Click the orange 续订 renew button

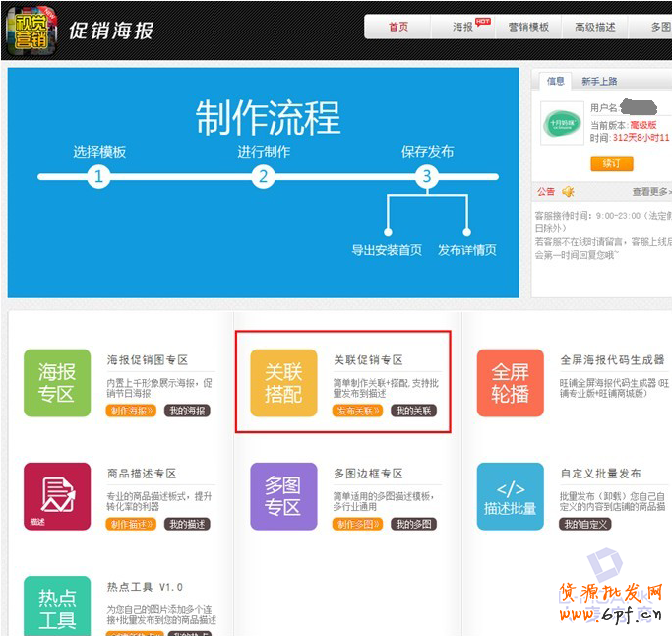tap(612, 163)
